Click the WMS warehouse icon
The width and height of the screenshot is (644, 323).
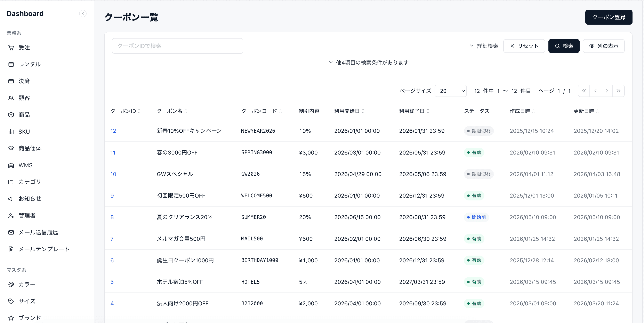[11, 165]
